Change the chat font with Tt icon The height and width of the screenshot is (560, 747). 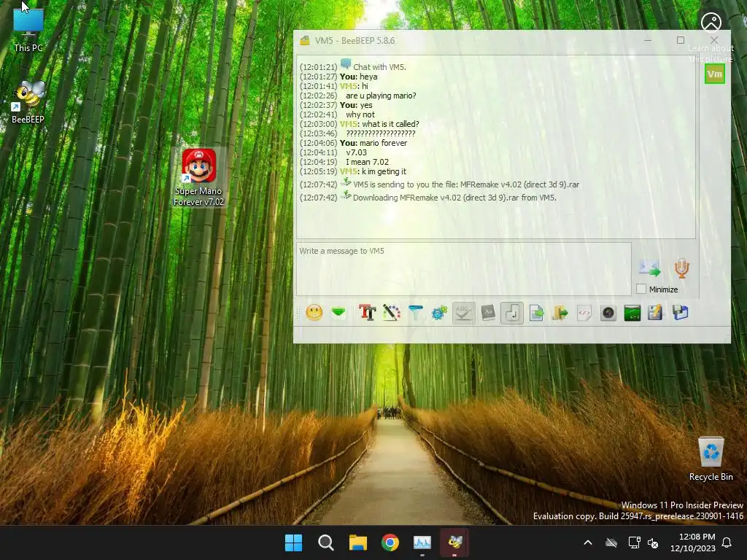[x=367, y=313]
